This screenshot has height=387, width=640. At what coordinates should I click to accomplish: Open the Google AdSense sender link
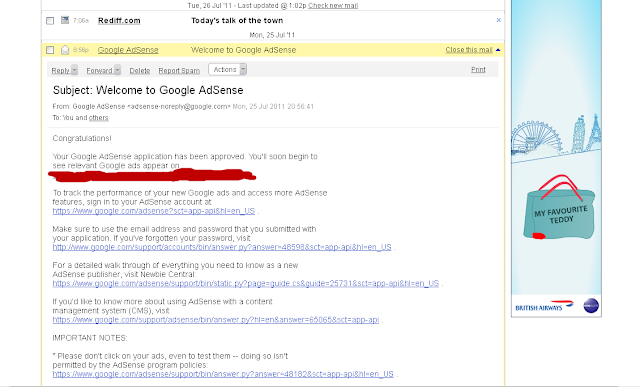128,50
